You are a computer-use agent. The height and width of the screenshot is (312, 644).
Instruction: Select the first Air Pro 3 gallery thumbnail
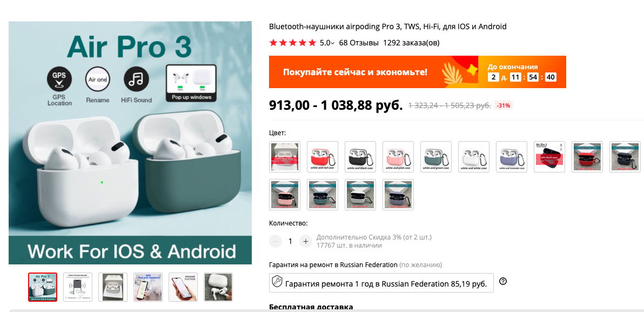(43, 287)
